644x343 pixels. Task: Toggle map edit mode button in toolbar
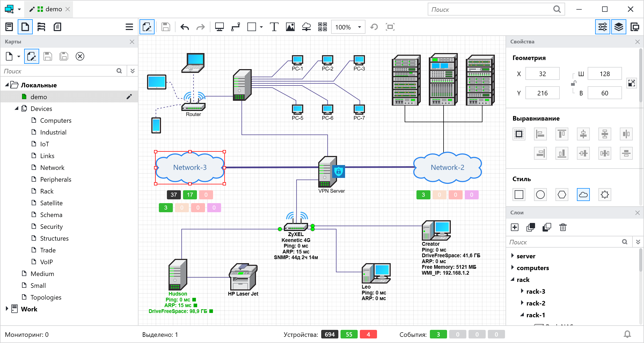pyautogui.click(x=147, y=27)
